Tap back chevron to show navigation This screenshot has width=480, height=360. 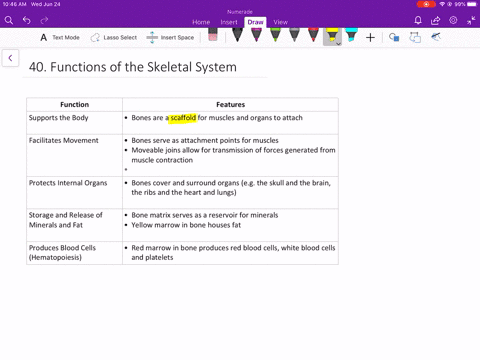(x=10, y=58)
